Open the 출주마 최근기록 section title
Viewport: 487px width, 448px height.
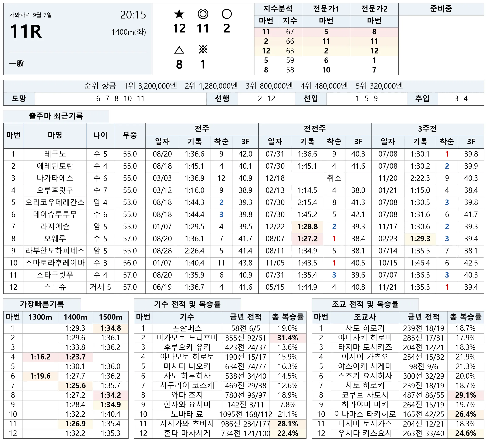click(x=56, y=116)
